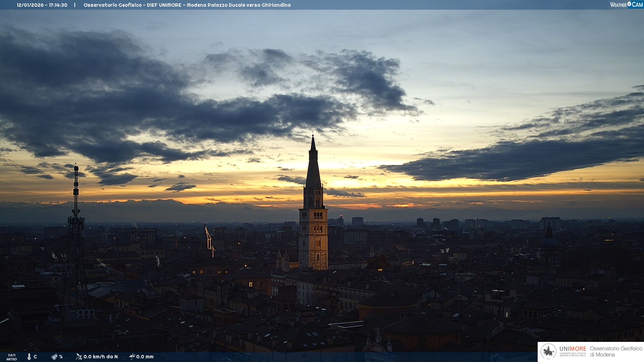Viewport: 644px width, 362px height.
Task: Click the thermometer temperature icon
Action: pos(29,357)
